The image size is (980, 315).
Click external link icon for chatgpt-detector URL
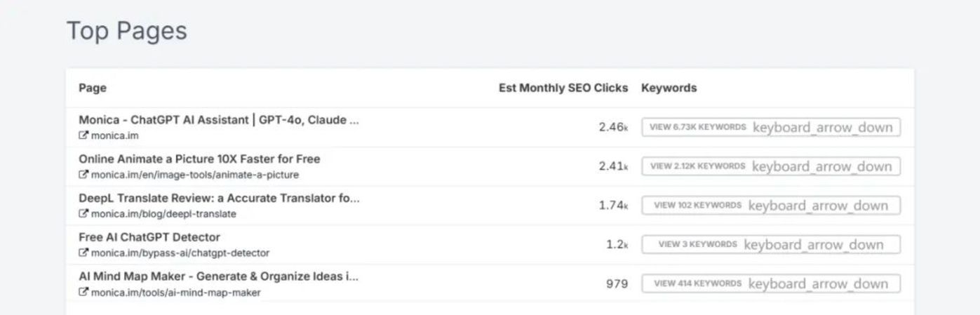click(83, 253)
